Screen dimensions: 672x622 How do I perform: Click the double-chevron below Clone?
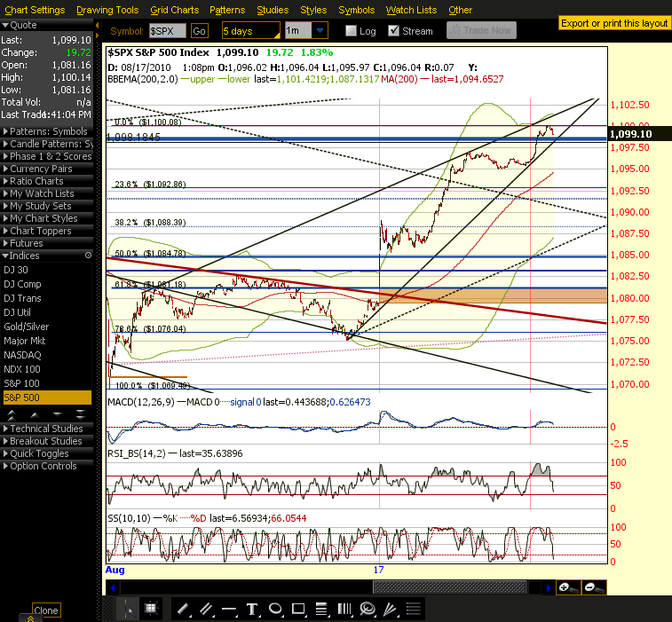31,618
